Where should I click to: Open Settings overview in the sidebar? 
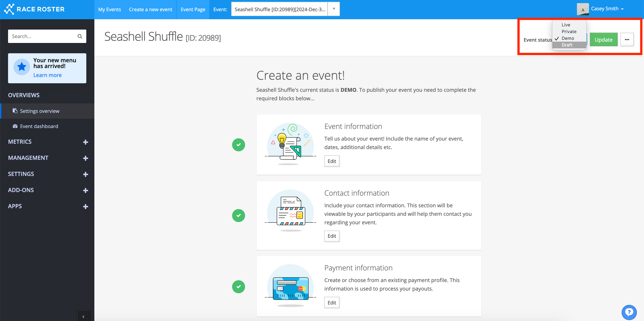(47, 111)
